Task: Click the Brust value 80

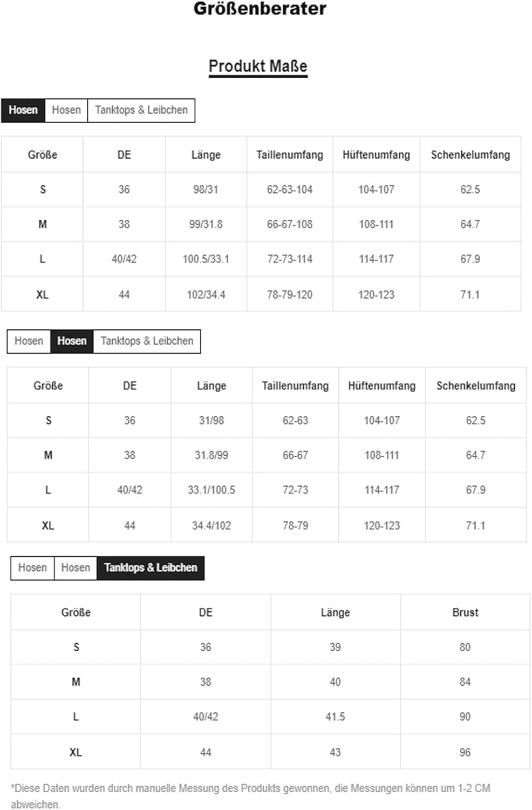Action: pyautogui.click(x=465, y=647)
